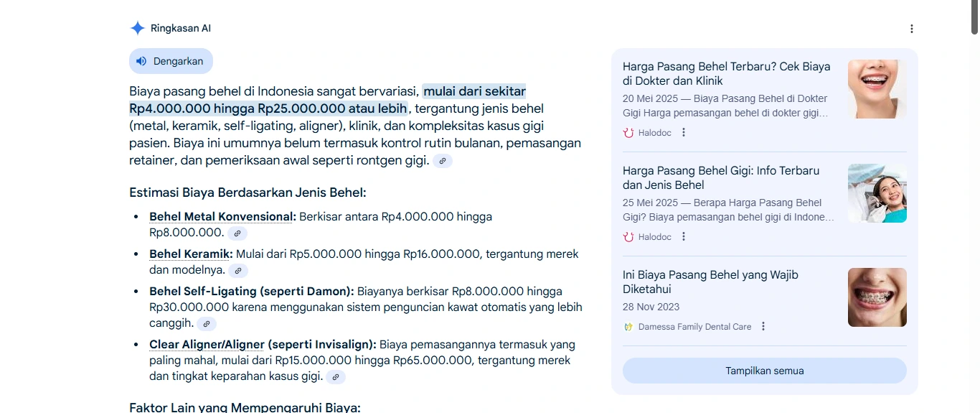Open three-dot menu for the 20 Mei 2025 Halodoc result

click(x=684, y=132)
